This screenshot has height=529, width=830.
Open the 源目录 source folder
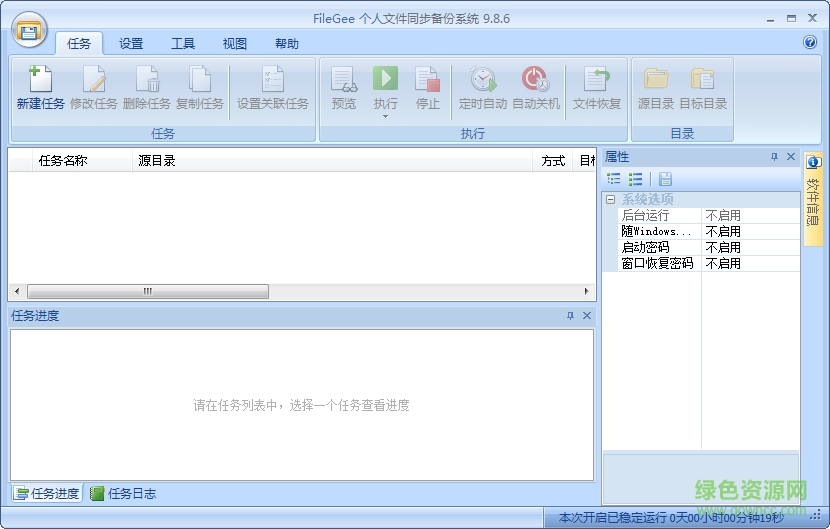point(656,88)
